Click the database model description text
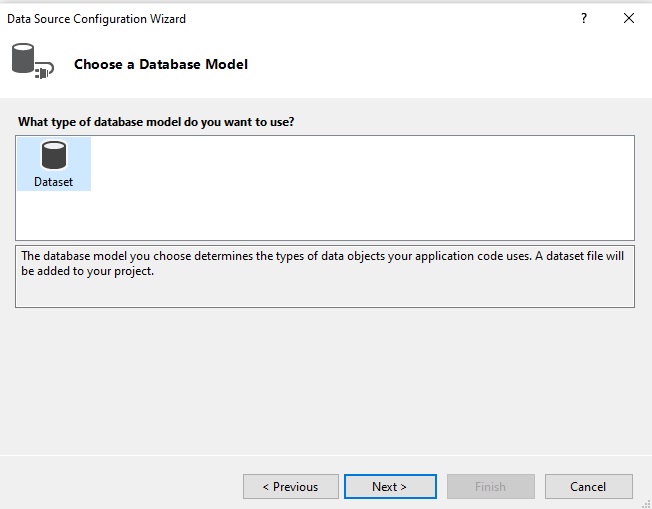The height and width of the screenshot is (509, 652). click(x=323, y=263)
